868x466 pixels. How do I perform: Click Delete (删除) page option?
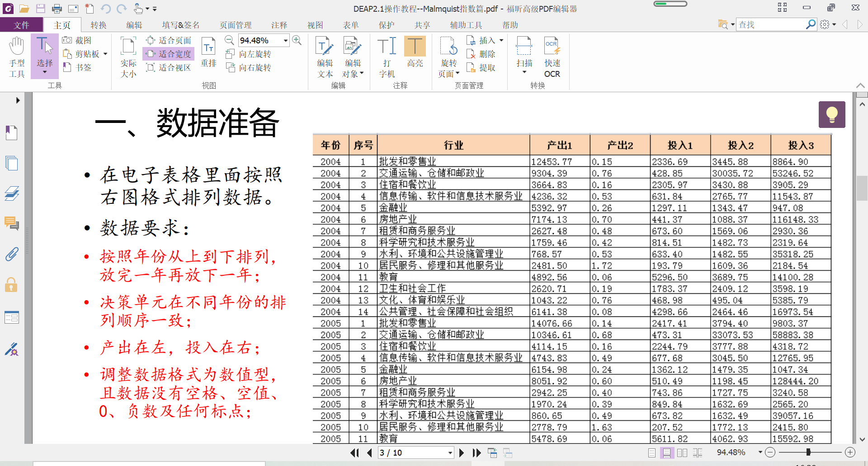[x=481, y=54]
